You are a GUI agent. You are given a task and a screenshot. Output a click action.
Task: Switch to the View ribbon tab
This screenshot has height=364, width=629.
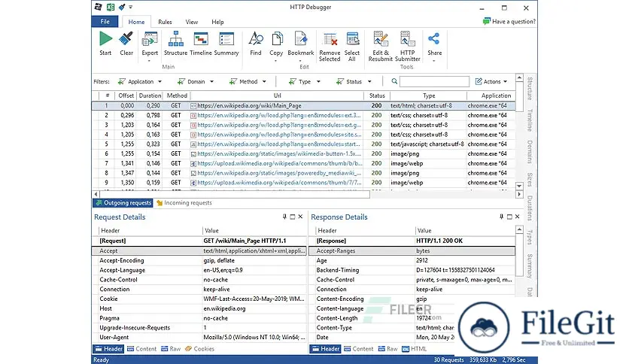click(x=191, y=22)
